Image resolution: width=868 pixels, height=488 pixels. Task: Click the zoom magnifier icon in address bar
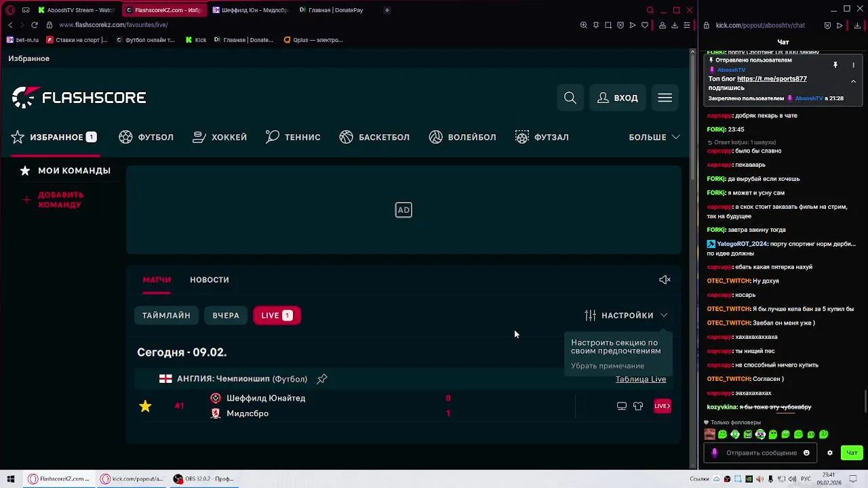[584, 25]
